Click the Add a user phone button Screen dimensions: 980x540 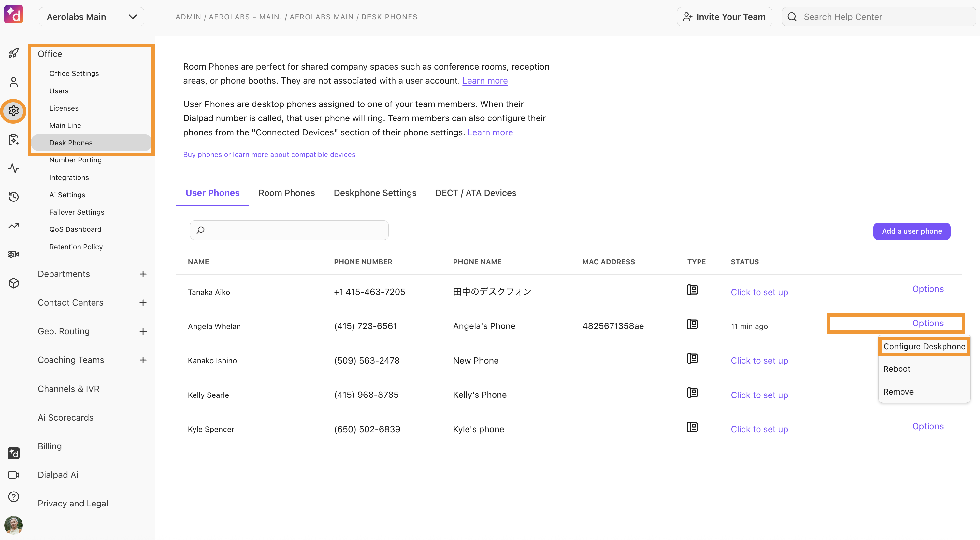click(912, 231)
